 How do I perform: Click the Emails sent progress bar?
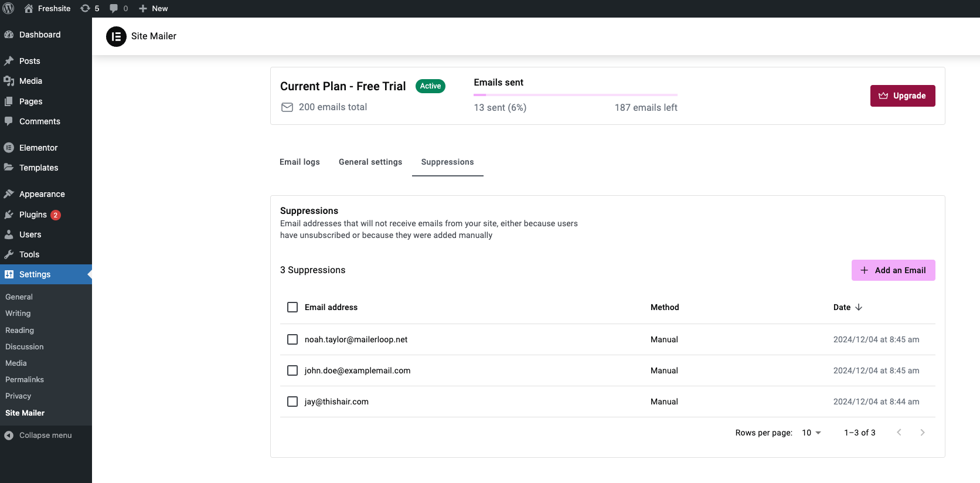[575, 94]
